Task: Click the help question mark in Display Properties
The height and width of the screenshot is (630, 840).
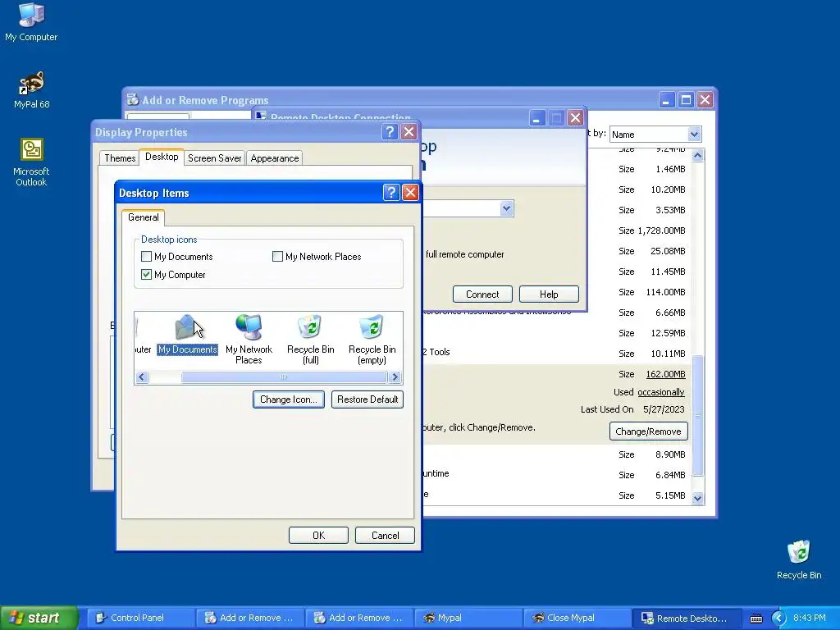Action: point(390,132)
